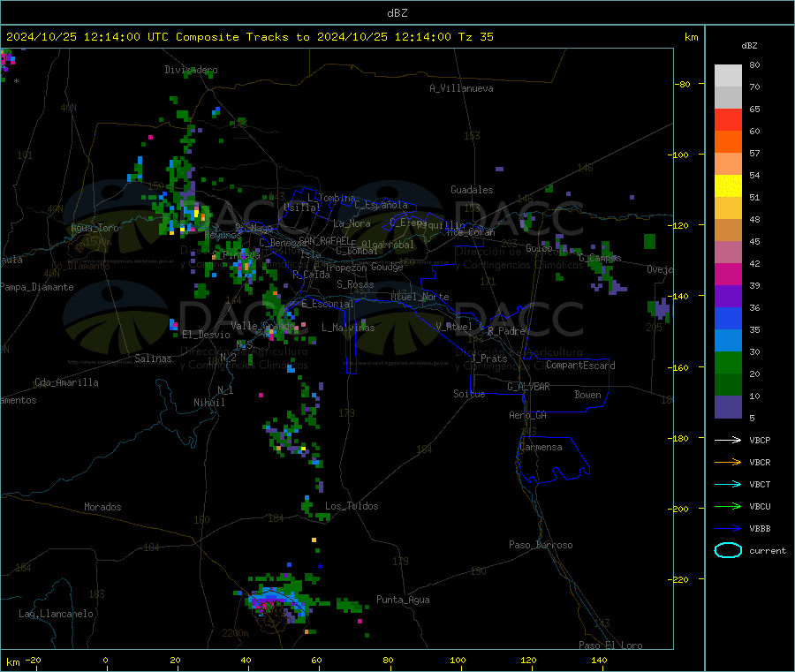Viewport: 795px width, 672px height.
Task: Click the white VBCP arrow legend icon
Action: 728,440
